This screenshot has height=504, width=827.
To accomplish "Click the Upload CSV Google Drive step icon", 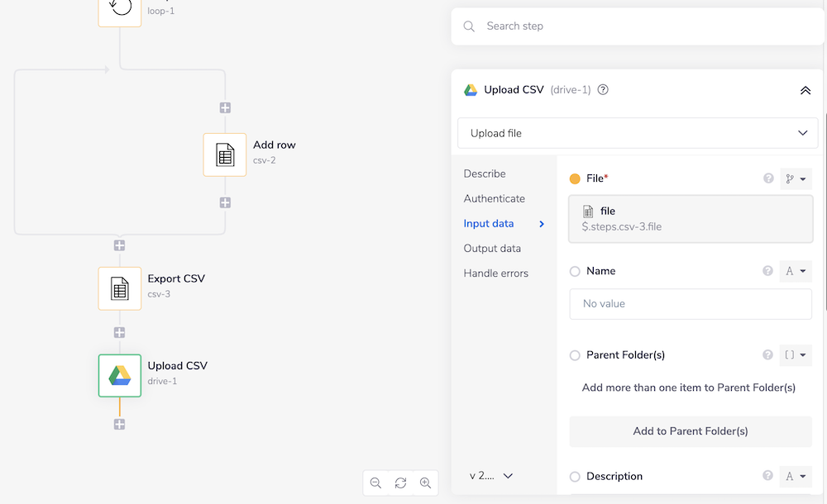I will 120,376.
